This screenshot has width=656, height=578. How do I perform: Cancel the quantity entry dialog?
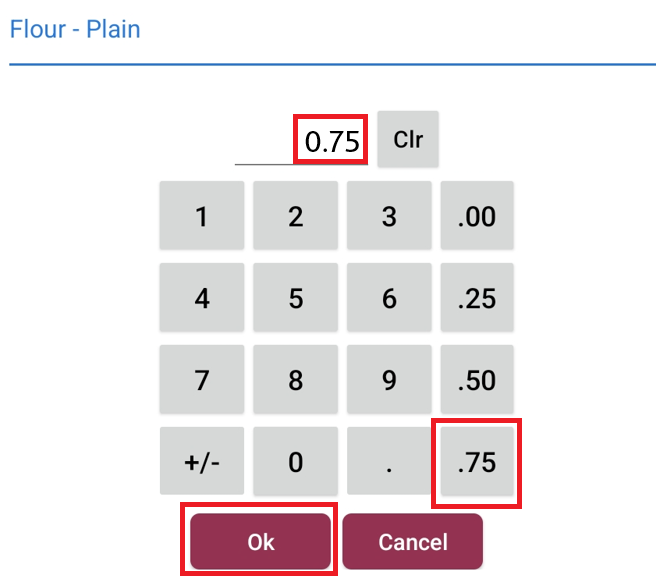click(x=412, y=542)
